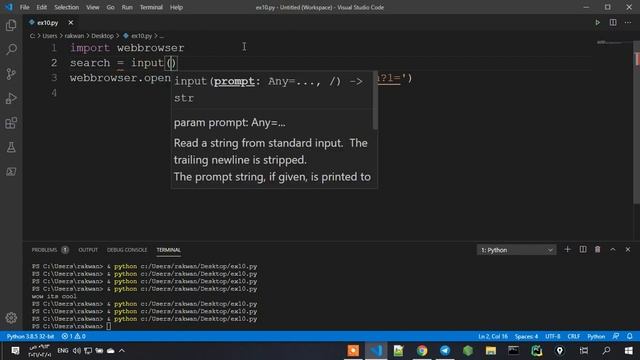Change indentation via Spaces: 4
This screenshot has height=360, width=640.
526,336
